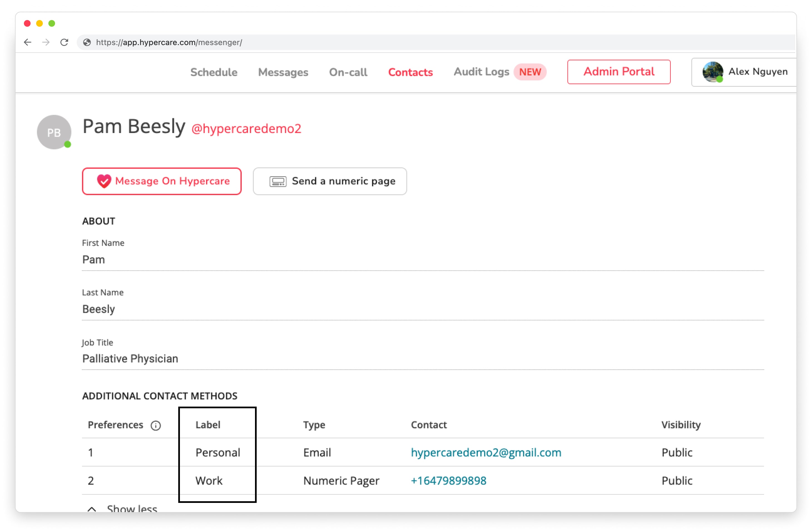Reload the page with the refresh icon
Viewport: 812px width, 531px height.
(64, 42)
